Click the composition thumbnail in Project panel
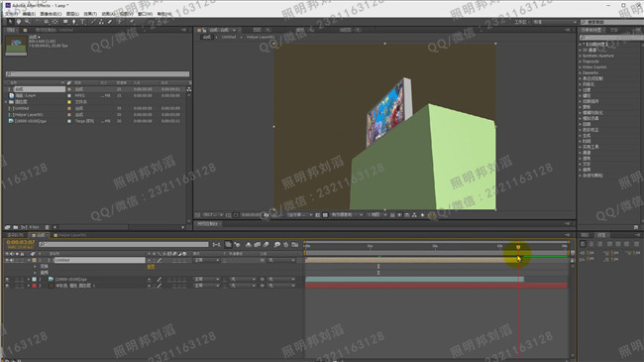Image resolution: width=644 pixels, height=362 pixels. point(17,46)
